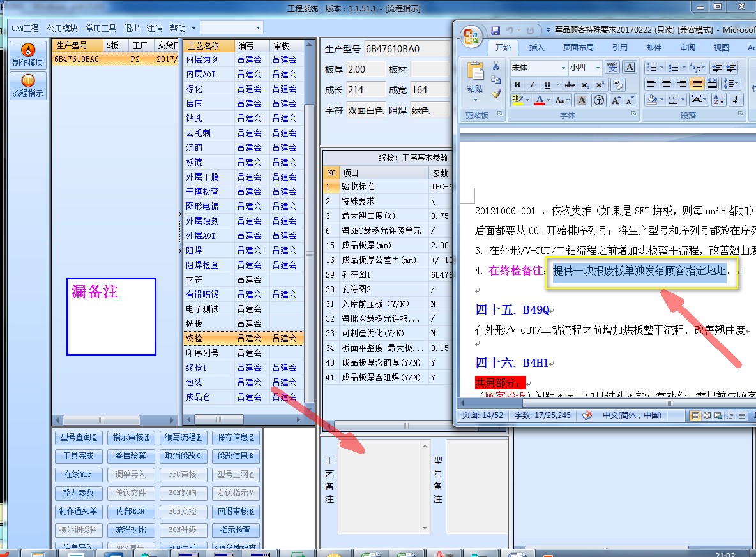
Task: Pick the text highlight color swatch
Action: 517,100
